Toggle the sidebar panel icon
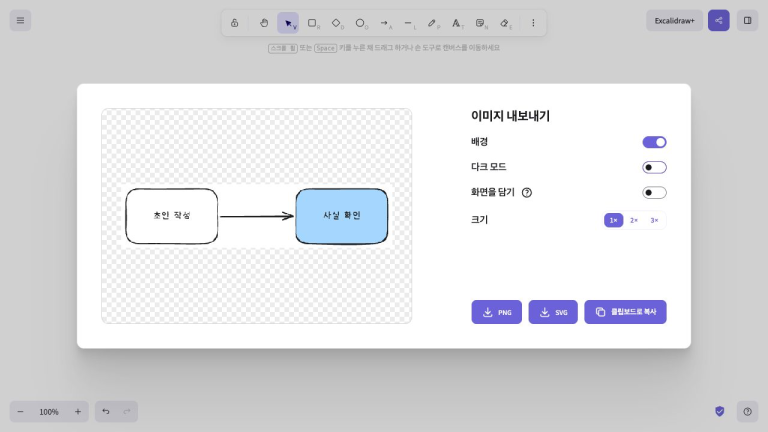 [747, 21]
